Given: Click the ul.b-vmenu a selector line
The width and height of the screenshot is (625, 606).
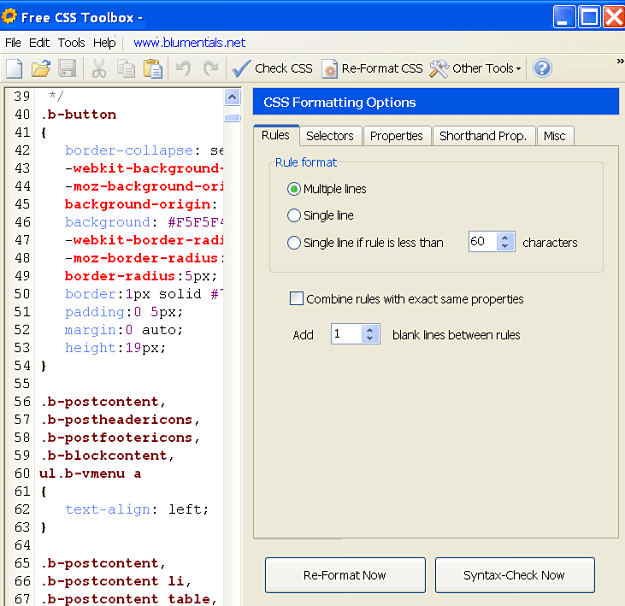Looking at the screenshot, I should [x=90, y=473].
